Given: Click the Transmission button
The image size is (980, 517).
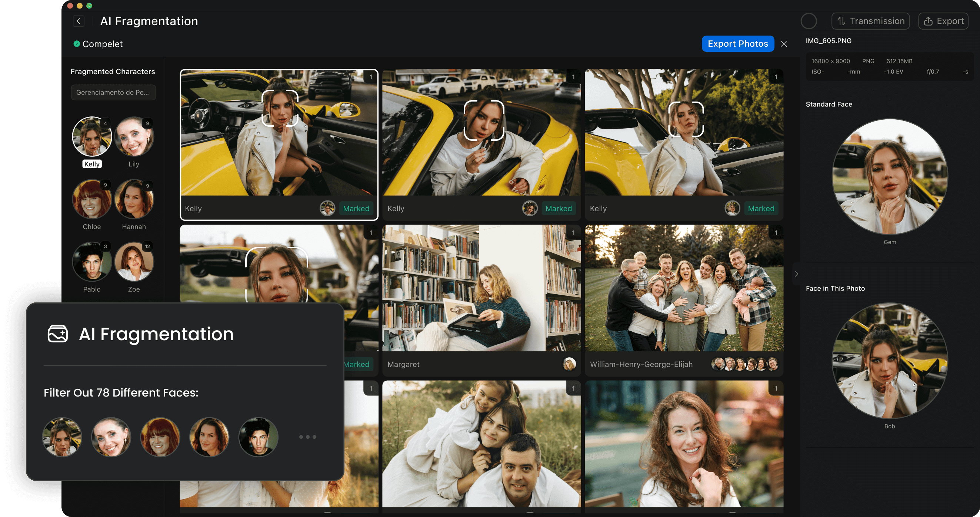Looking at the screenshot, I should (870, 21).
